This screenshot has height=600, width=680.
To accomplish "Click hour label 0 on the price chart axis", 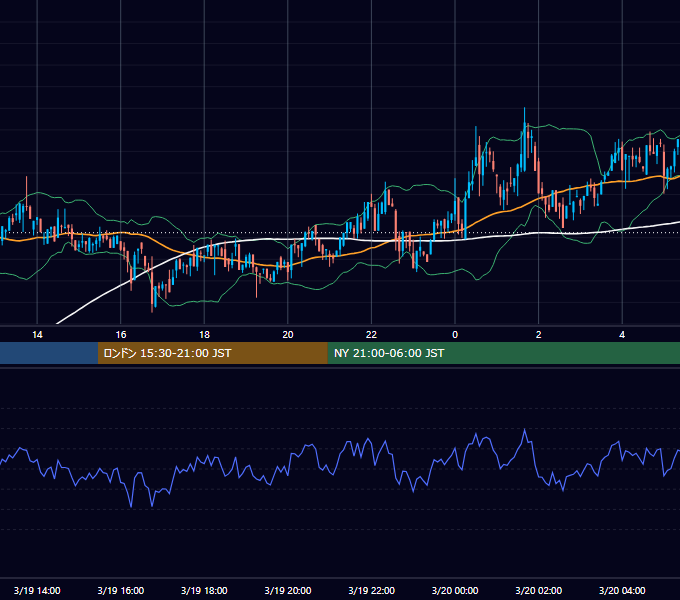I will tap(455, 335).
